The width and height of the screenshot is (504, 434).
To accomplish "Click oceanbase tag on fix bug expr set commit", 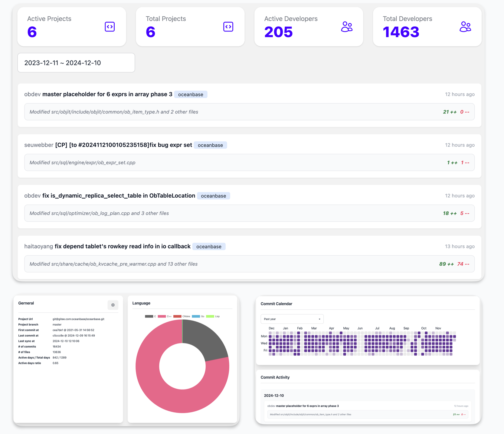I will [210, 145].
